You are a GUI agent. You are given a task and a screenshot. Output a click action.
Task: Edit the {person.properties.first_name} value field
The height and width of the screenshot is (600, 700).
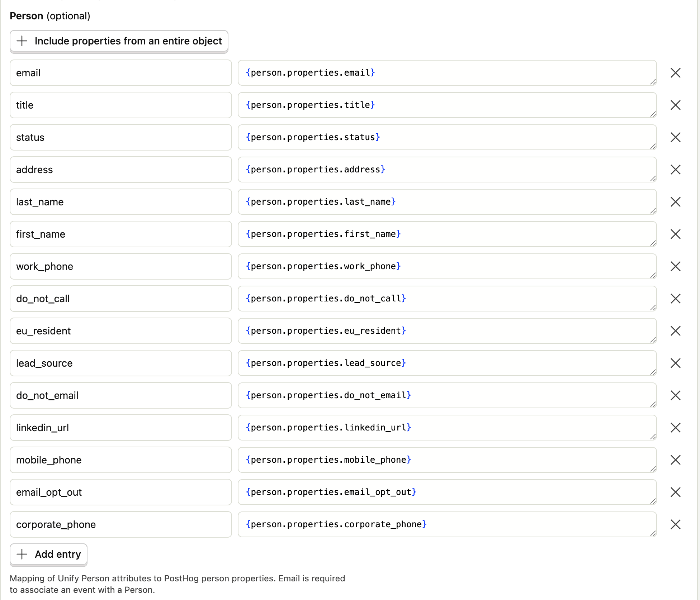447,234
